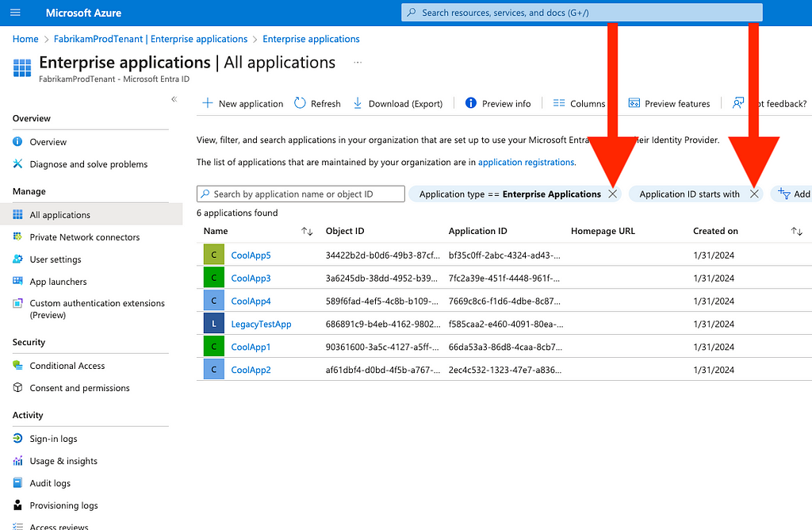Open the hamburger portal menu

pyautogui.click(x=16, y=13)
